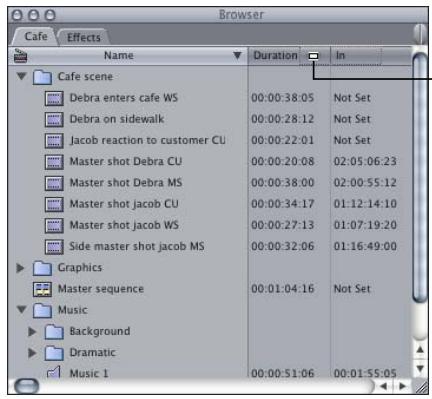The width and height of the screenshot is (432, 399).
Task: Collapse the Cafe scene bin
Action: click(x=22, y=76)
